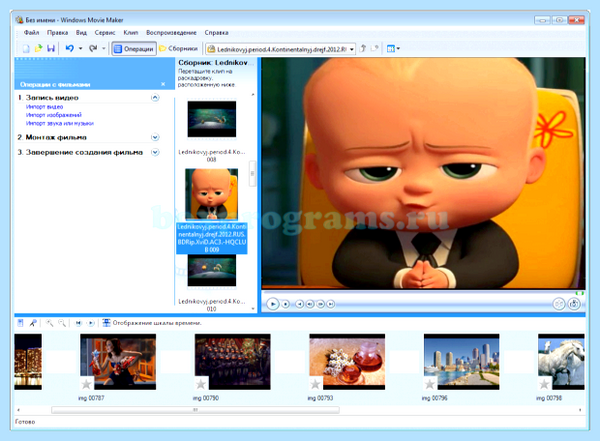Select the clip 008 thumbnail in collection
The height and width of the screenshot is (441, 600).
(x=212, y=119)
